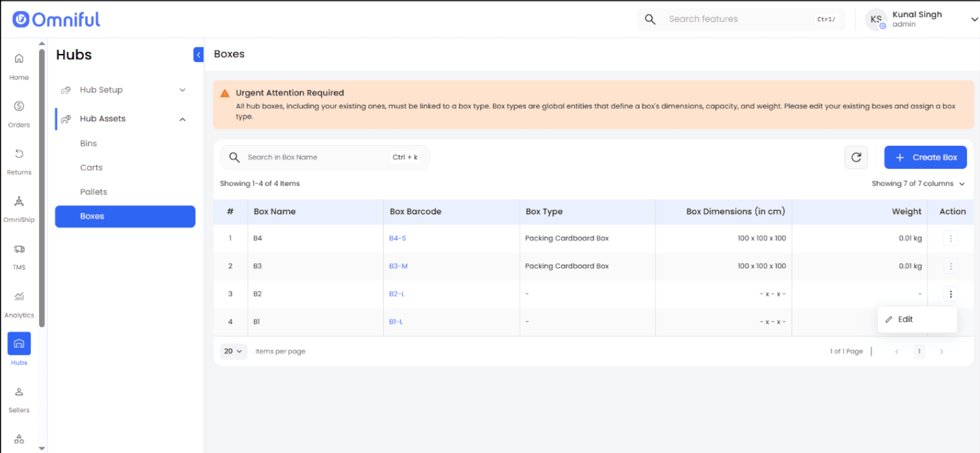Expand the Hub Setup section
Screen dimensions: 980x453
[x=182, y=90]
